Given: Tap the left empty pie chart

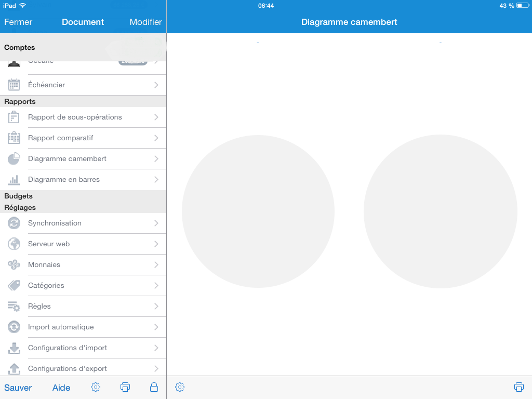Looking at the screenshot, I should coord(258,211).
